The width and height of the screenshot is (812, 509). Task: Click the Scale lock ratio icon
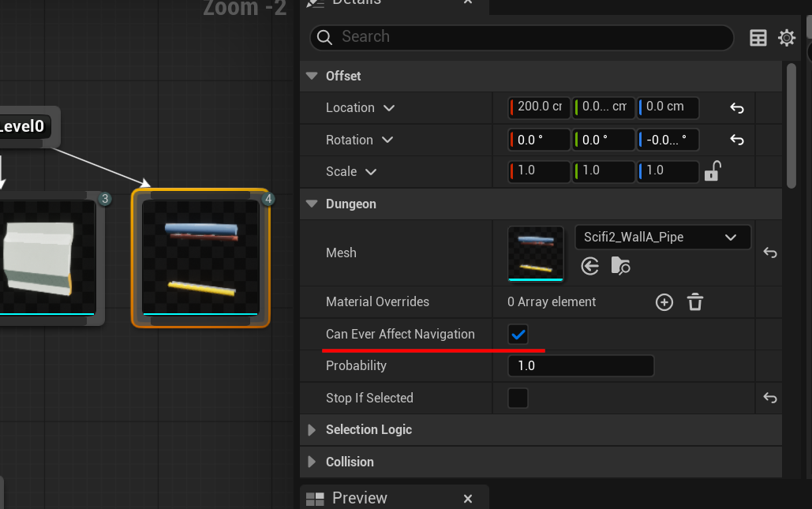[x=713, y=171]
